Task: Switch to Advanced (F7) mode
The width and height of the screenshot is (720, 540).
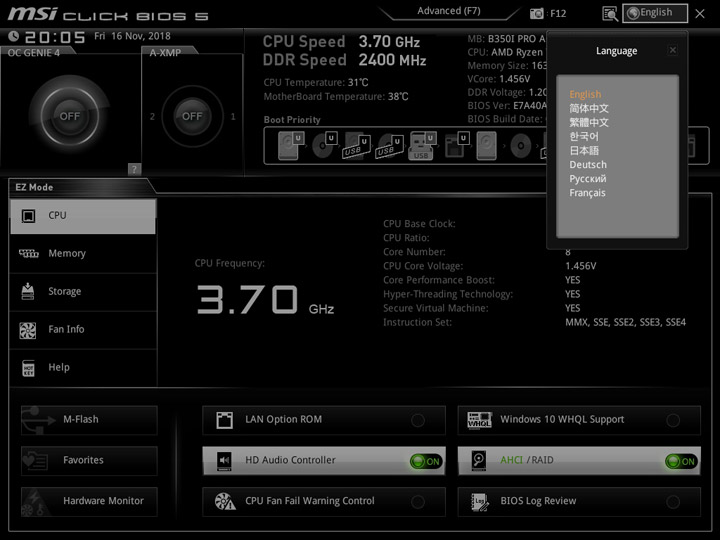Action: 449,11
